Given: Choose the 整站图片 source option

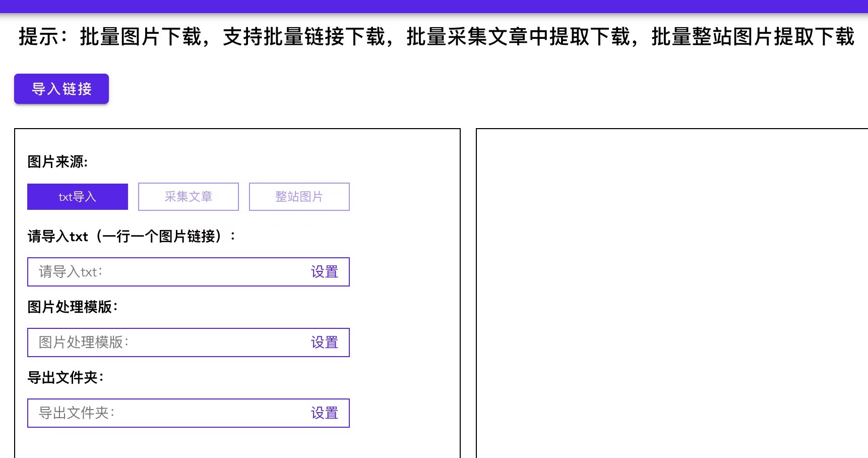Looking at the screenshot, I should pos(299,197).
